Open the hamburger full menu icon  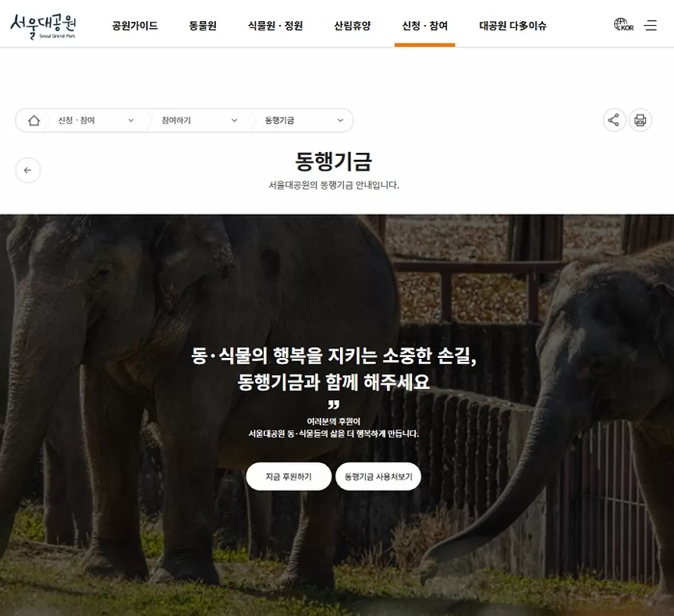pos(650,25)
